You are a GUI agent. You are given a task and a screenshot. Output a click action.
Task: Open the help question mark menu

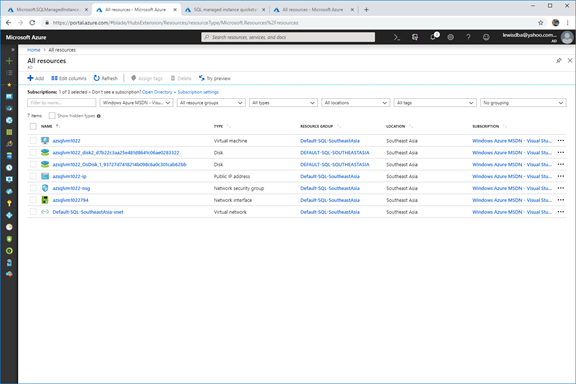[x=468, y=37]
